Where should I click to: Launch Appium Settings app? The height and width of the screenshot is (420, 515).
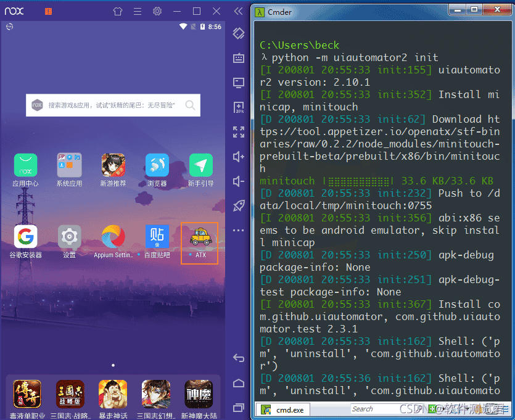pyautogui.click(x=113, y=237)
